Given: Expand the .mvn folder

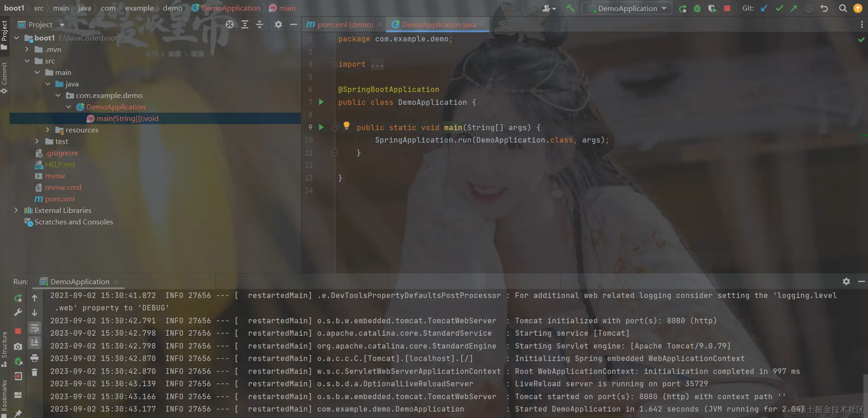Looking at the screenshot, I should [27, 49].
